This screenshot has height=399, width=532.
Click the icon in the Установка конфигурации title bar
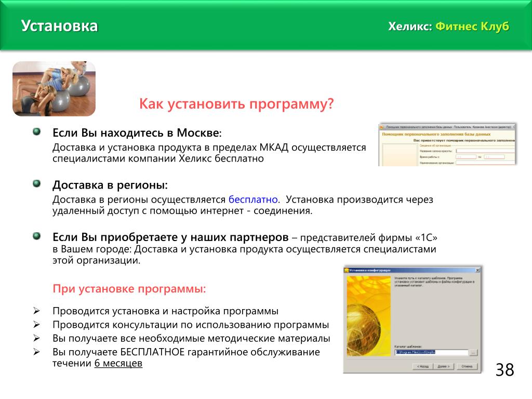point(347,270)
